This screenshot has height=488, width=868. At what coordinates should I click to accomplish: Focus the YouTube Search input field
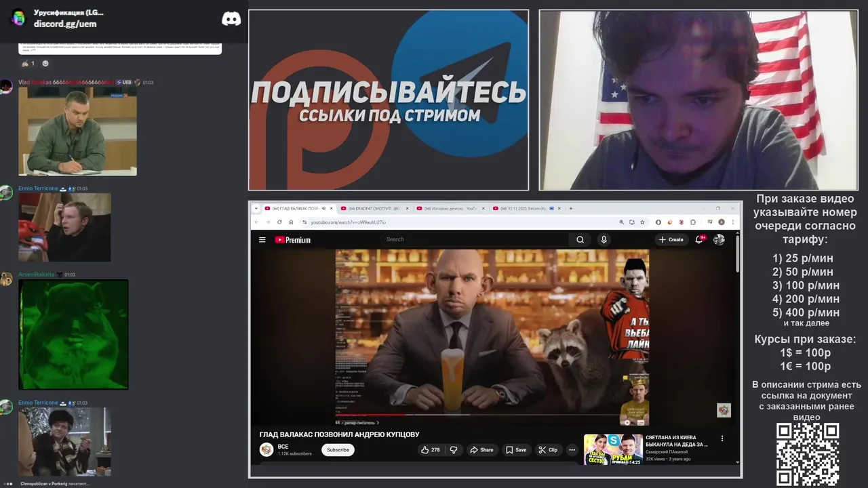tap(475, 239)
